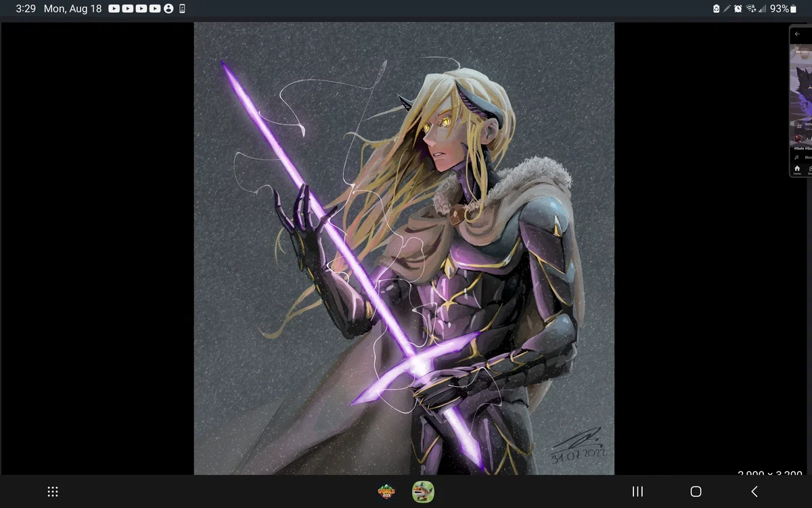Tap the 93% battery indicator
This screenshot has width=812, height=508.
(784, 9)
